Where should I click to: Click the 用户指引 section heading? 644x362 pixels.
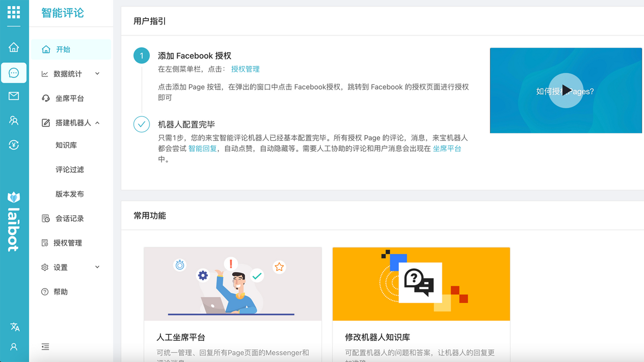pyautogui.click(x=149, y=21)
